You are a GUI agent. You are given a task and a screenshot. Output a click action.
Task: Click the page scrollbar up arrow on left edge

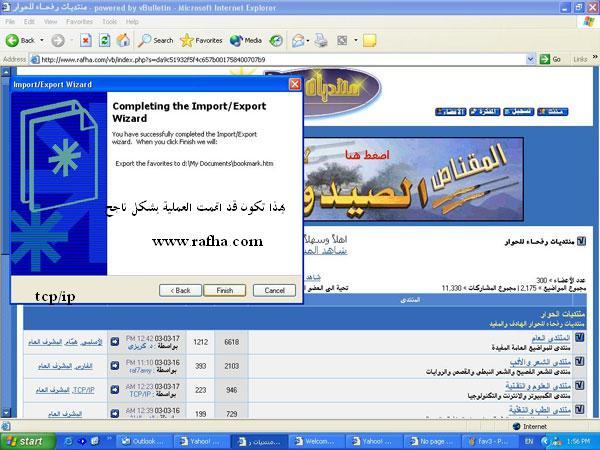coord(5,72)
